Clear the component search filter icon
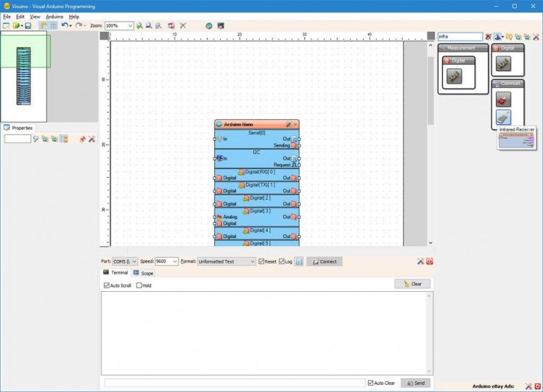 [489, 36]
